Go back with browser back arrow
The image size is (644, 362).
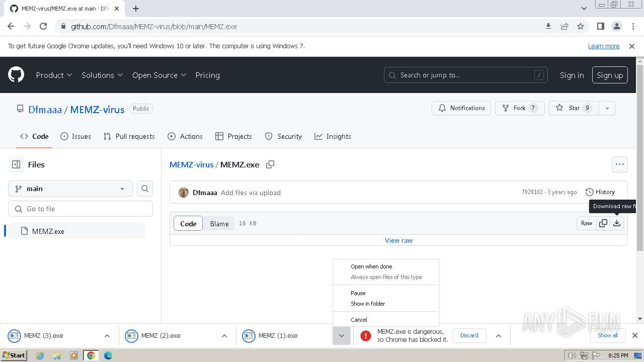click(x=11, y=26)
